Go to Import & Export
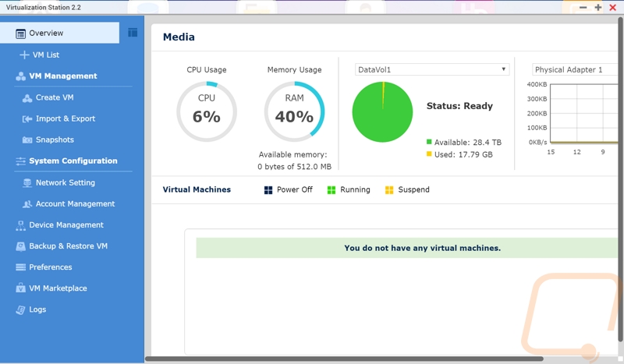 (66, 118)
